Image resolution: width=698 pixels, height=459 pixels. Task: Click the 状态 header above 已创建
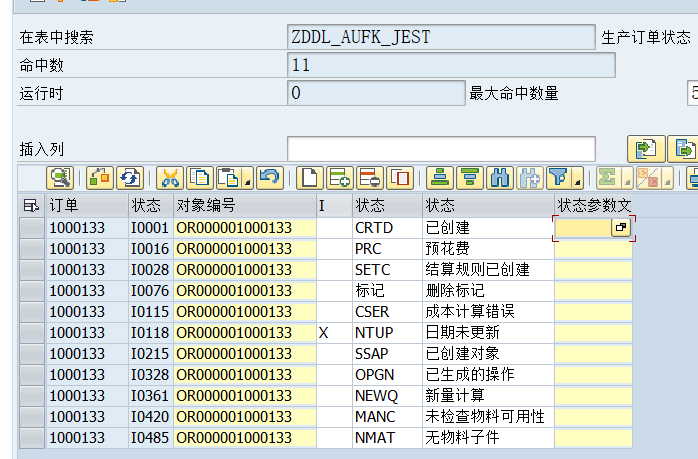click(x=488, y=205)
